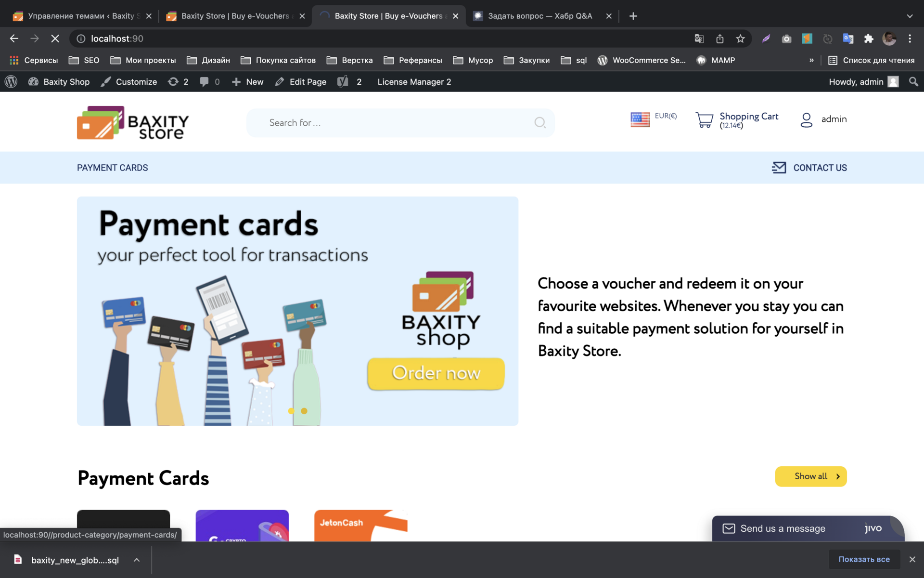Open License Manager 2 menu
The height and width of the screenshot is (578, 924).
pyautogui.click(x=414, y=82)
